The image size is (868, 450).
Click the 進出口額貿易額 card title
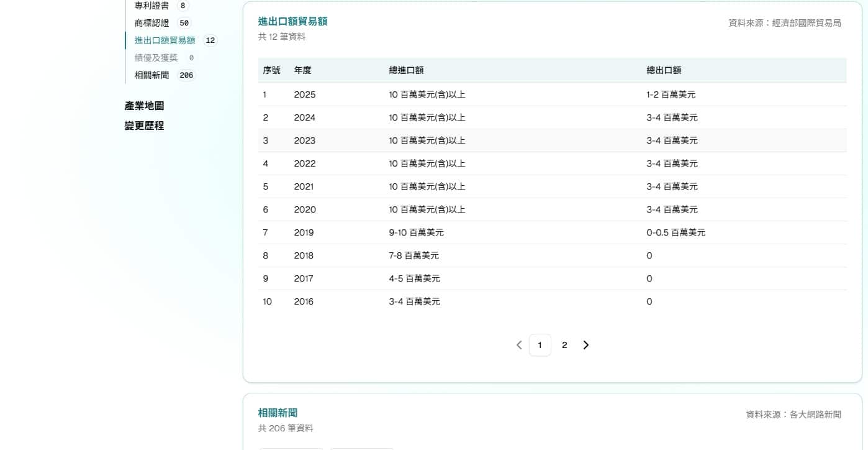coord(292,21)
